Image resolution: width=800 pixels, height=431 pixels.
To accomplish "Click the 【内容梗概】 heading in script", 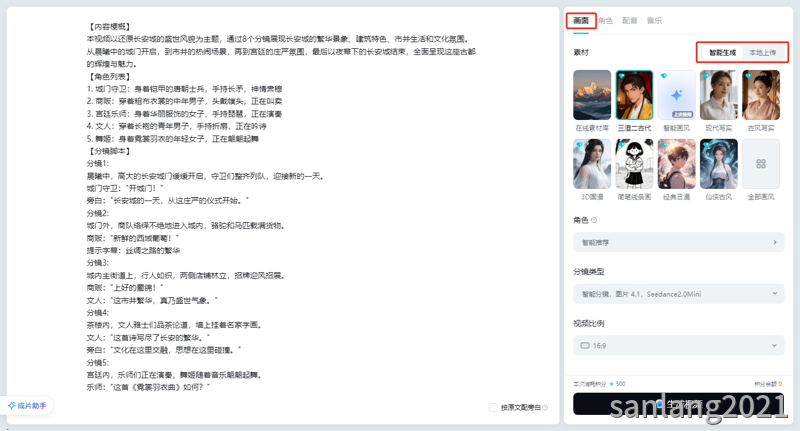I will coord(109,27).
